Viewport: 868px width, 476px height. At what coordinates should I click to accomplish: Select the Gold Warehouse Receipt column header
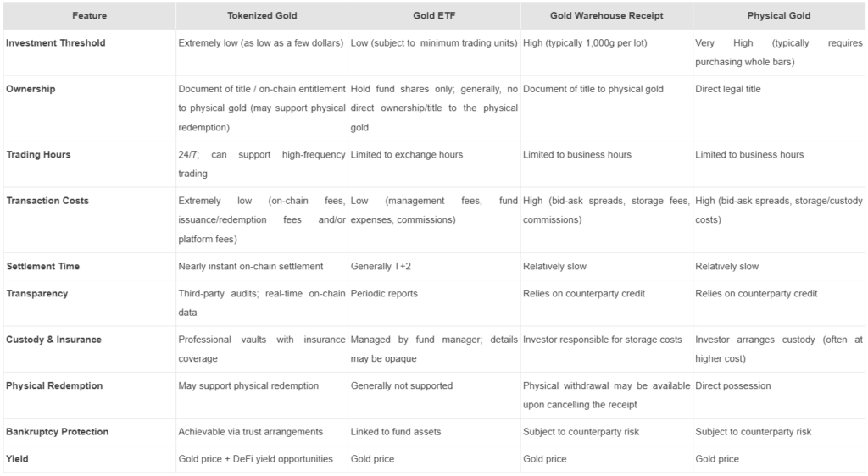pos(605,15)
